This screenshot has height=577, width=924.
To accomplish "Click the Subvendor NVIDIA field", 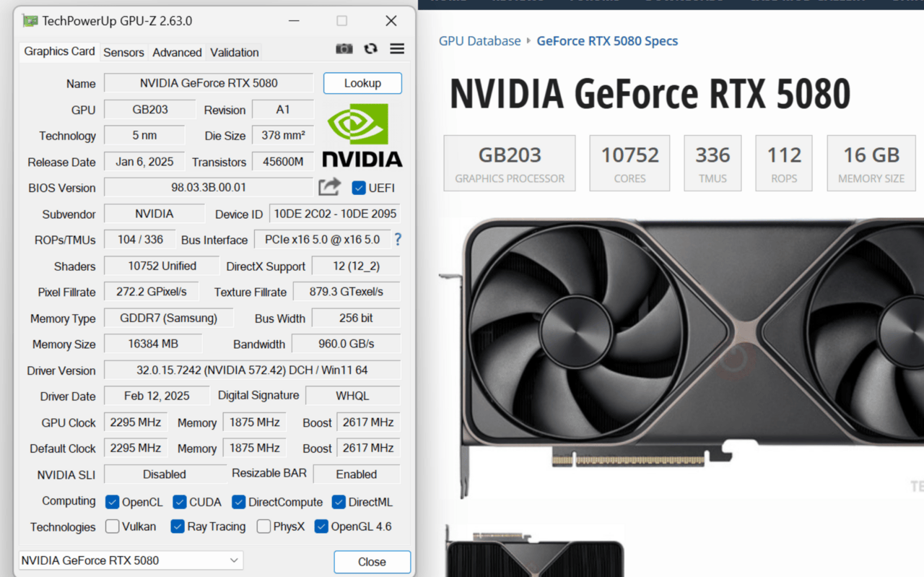I will coord(153,213).
